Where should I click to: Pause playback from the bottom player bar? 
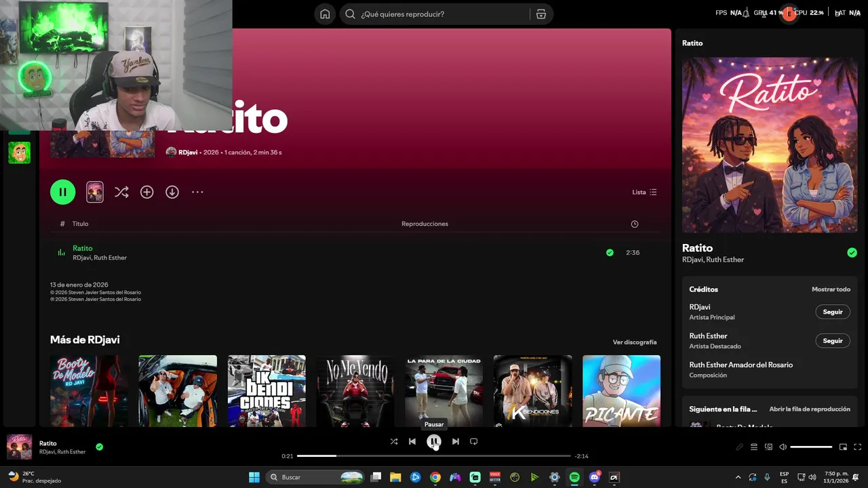434,442
